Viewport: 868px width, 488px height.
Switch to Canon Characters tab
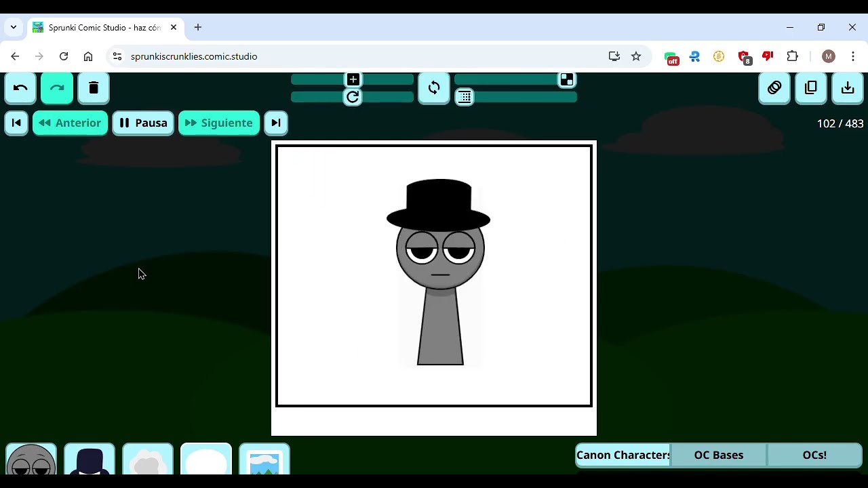623,455
